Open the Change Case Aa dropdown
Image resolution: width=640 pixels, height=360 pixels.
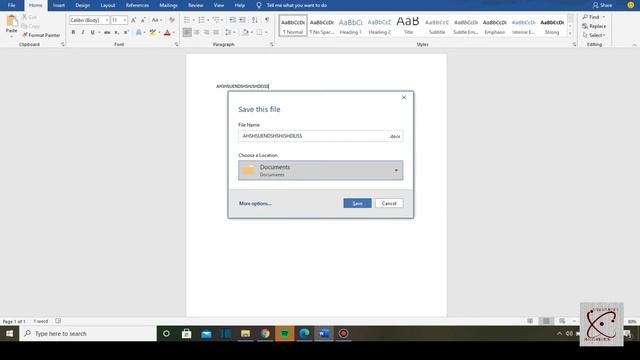(x=157, y=20)
